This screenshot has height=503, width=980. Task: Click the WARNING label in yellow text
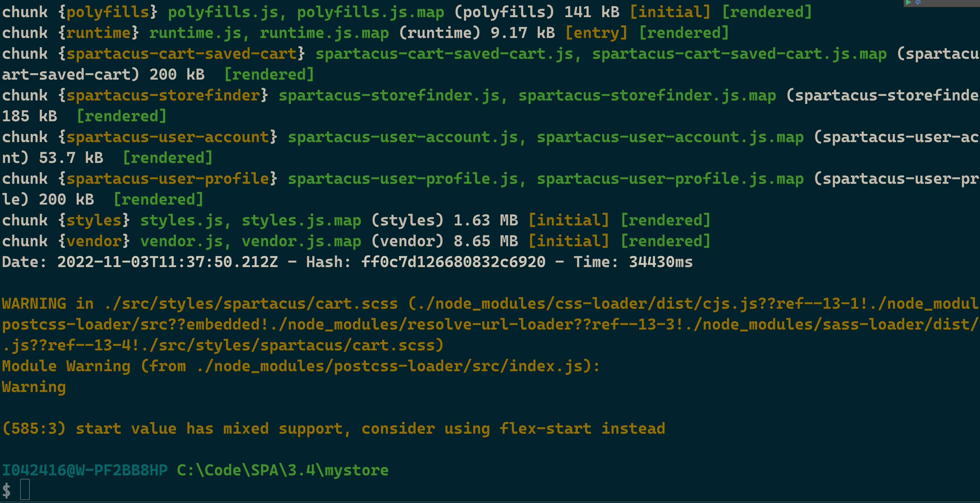[x=33, y=303]
